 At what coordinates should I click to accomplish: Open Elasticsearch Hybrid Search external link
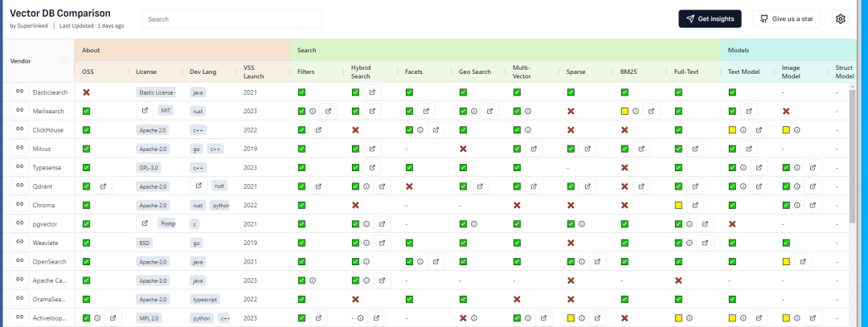(x=373, y=92)
